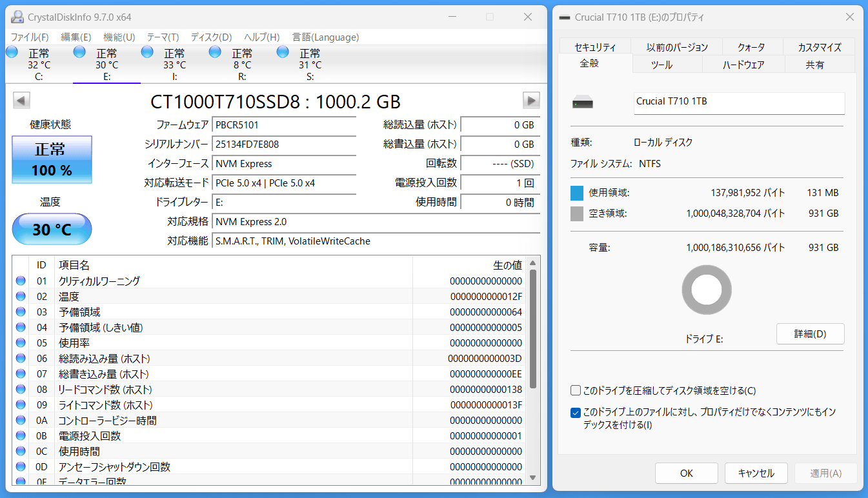Click the キャンセル button

tap(756, 473)
